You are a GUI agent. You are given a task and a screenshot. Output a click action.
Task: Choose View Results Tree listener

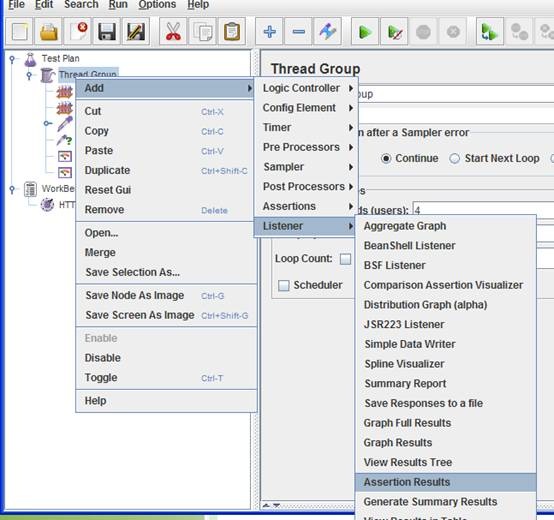click(446, 462)
